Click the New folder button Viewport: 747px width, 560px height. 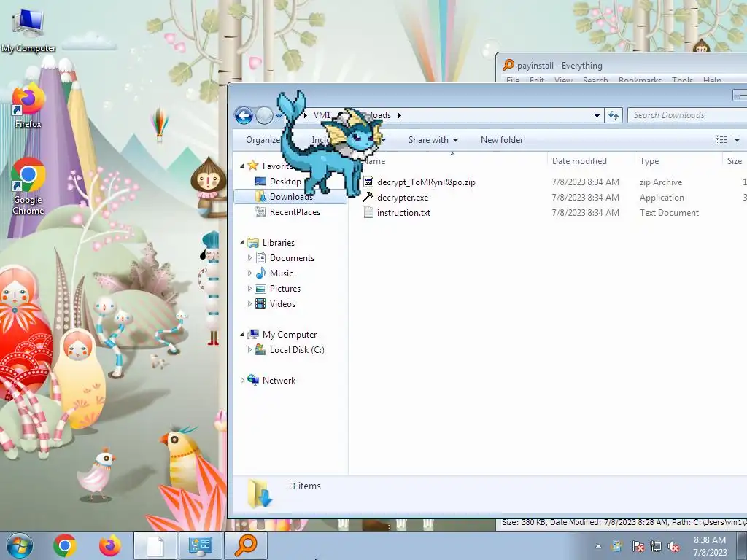(x=502, y=139)
